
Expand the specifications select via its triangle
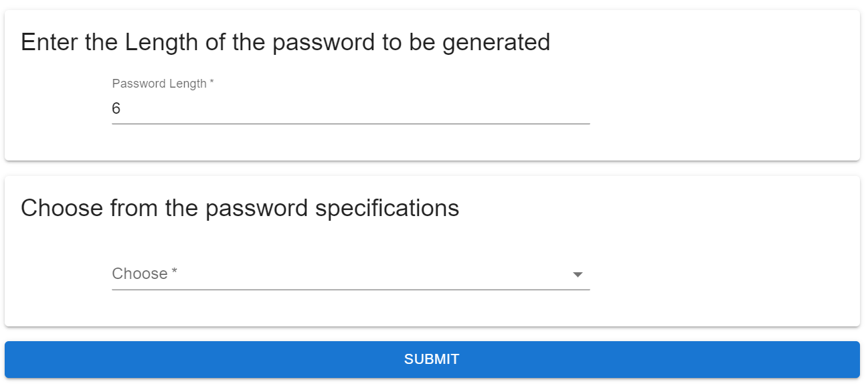[578, 275]
